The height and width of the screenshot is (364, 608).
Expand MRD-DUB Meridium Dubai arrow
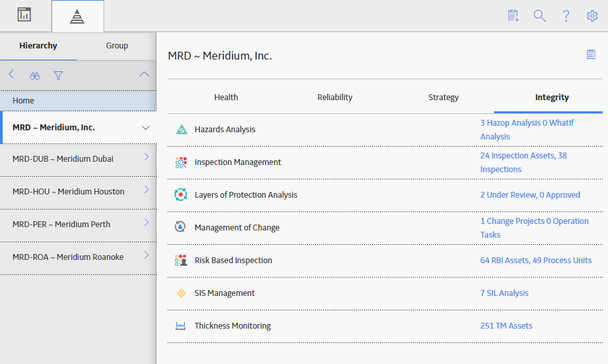click(x=146, y=156)
